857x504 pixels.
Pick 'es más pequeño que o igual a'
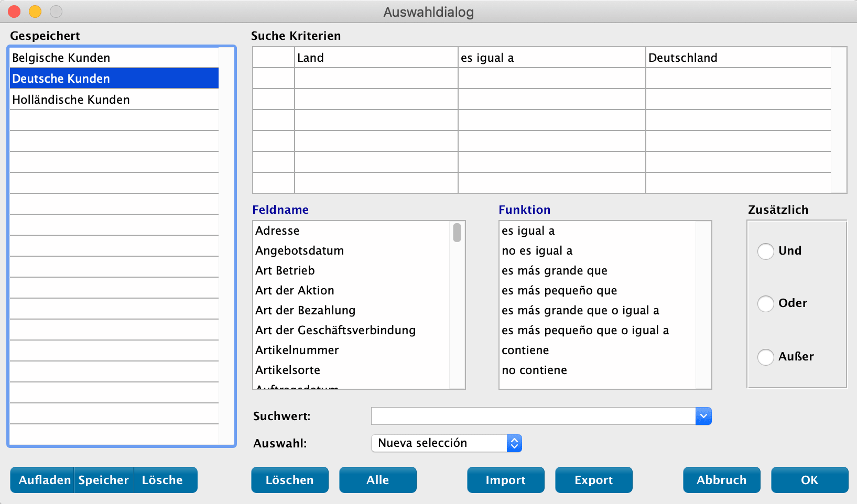598,331
